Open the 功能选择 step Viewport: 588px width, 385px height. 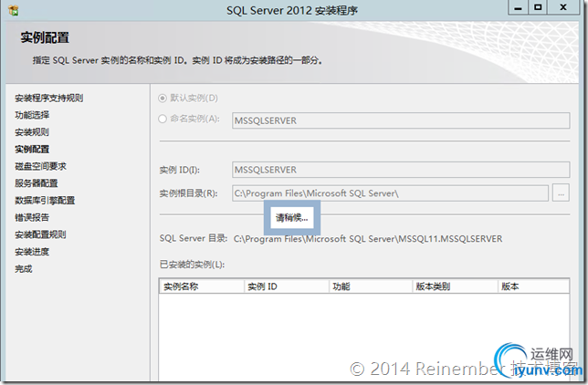(x=32, y=115)
